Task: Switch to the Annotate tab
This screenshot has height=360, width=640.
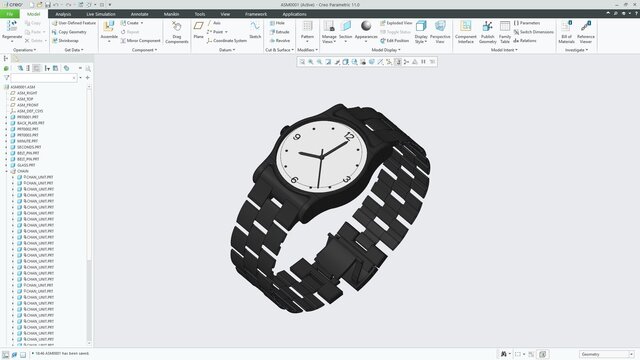Action: pyautogui.click(x=140, y=14)
